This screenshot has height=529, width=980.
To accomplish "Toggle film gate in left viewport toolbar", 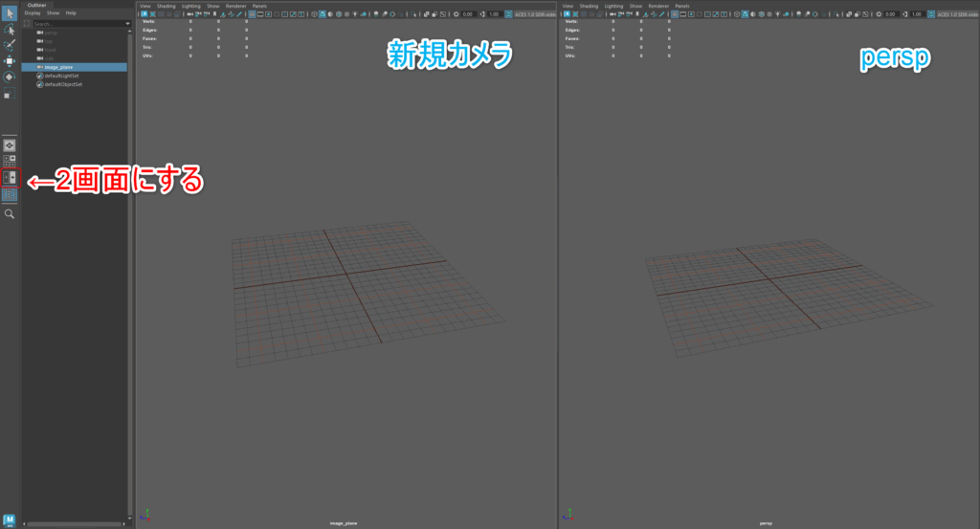I will coord(260,13).
